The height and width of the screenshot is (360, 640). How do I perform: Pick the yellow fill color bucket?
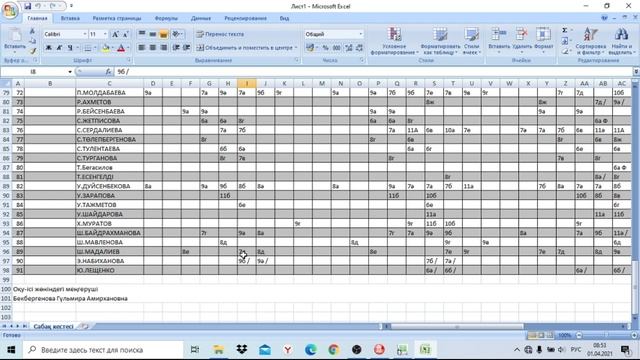tap(105, 48)
